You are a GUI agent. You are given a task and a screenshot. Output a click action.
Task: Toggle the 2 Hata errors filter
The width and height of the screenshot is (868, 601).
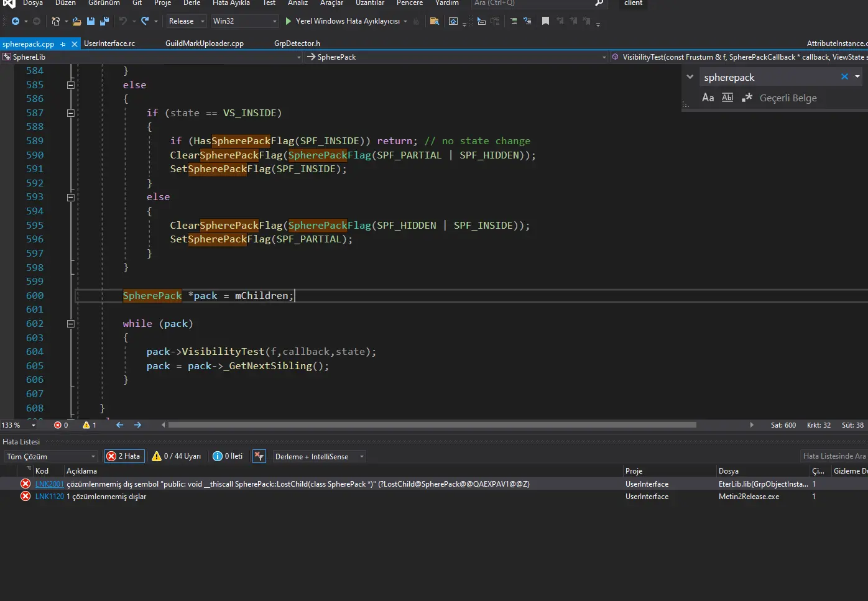pyautogui.click(x=124, y=456)
